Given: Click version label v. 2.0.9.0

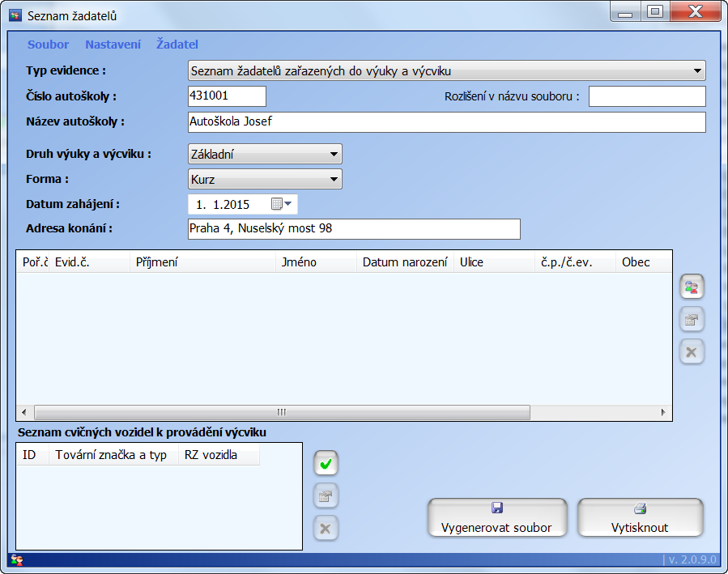Looking at the screenshot, I should tap(691, 559).
